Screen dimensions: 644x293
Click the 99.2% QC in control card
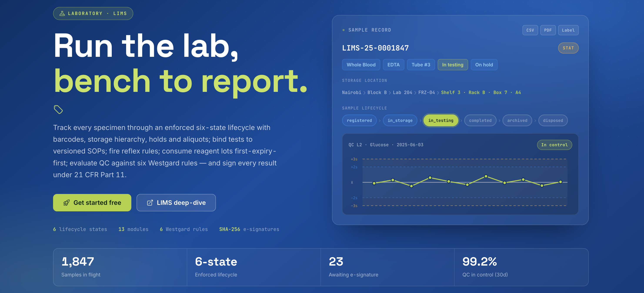point(521,267)
